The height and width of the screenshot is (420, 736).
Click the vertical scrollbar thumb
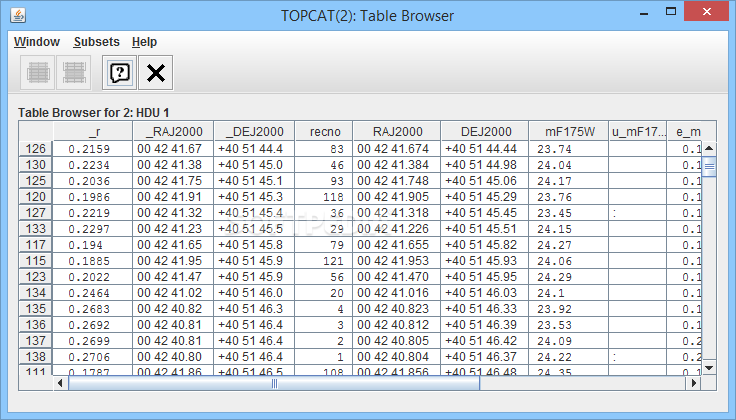709,167
